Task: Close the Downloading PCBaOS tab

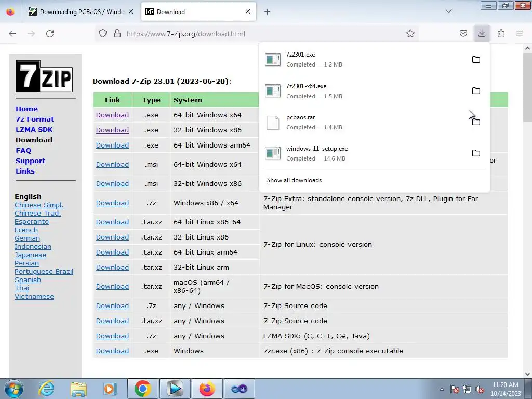Action: 131,11
